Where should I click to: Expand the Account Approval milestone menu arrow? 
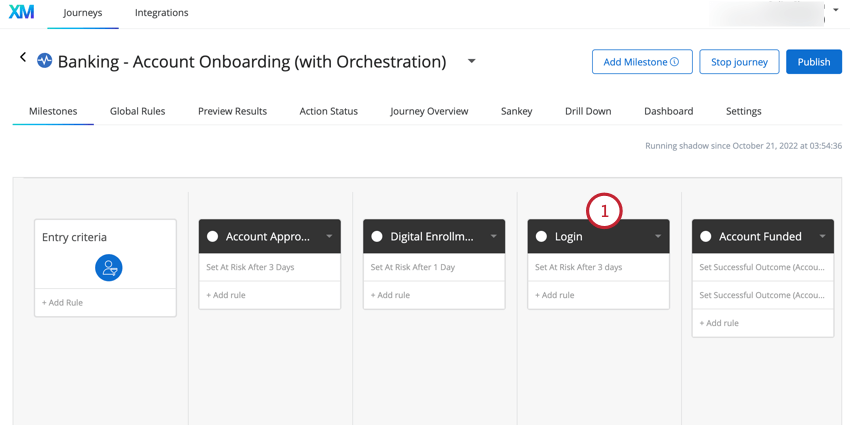[329, 236]
